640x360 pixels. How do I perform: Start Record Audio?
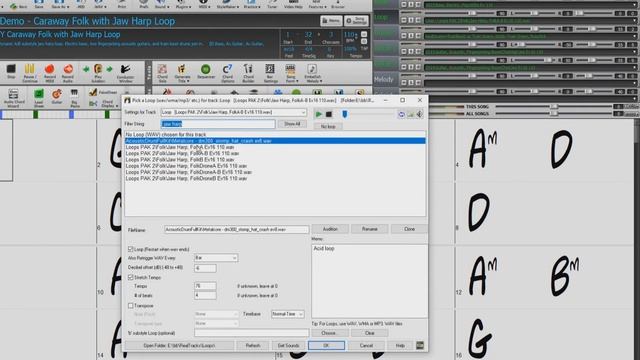[x=68, y=72]
